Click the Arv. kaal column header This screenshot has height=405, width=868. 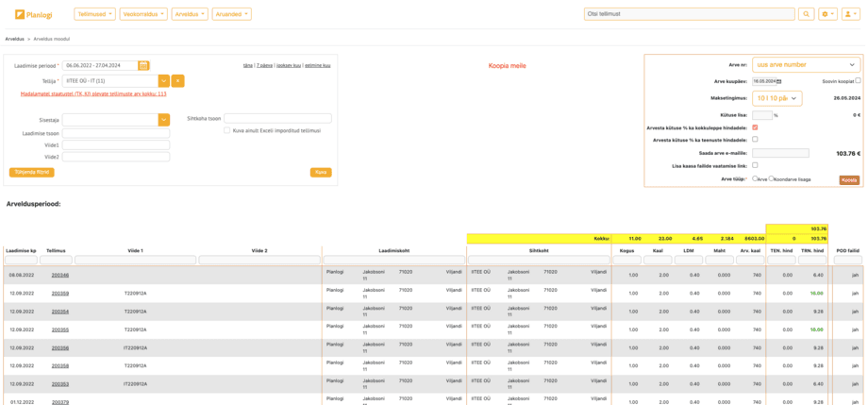click(750, 251)
